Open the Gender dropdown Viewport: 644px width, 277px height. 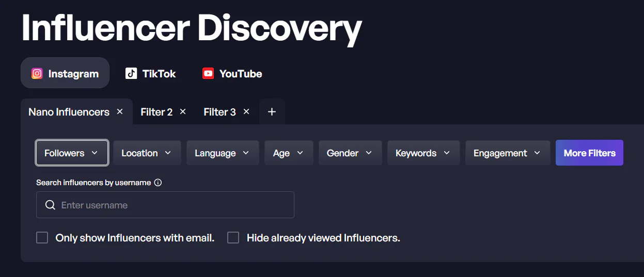tap(350, 153)
